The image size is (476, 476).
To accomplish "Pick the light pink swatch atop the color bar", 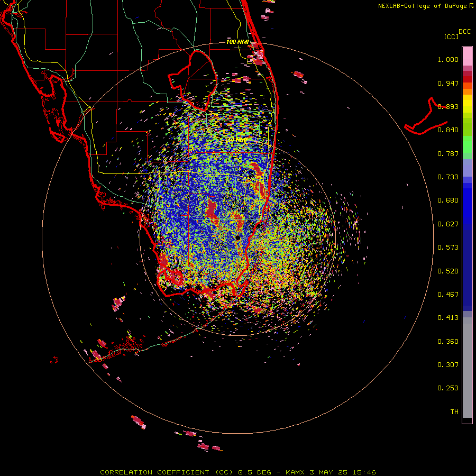I will 467,56.
